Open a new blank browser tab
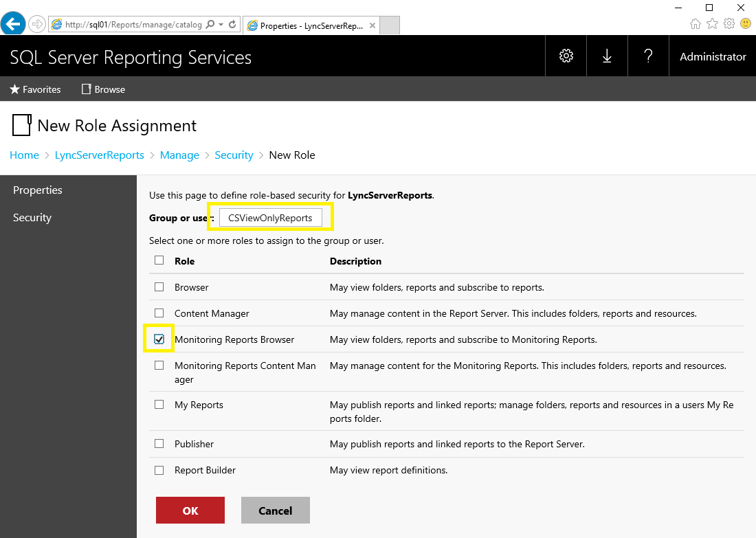Viewport: 756px width, 538px height. (390, 25)
